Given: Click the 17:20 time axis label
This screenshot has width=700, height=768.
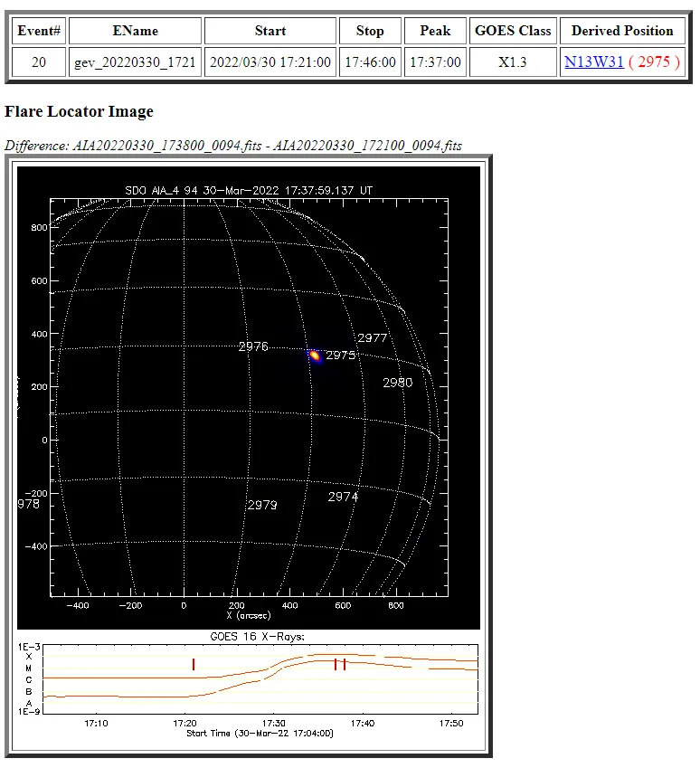Looking at the screenshot, I should 184,723.
